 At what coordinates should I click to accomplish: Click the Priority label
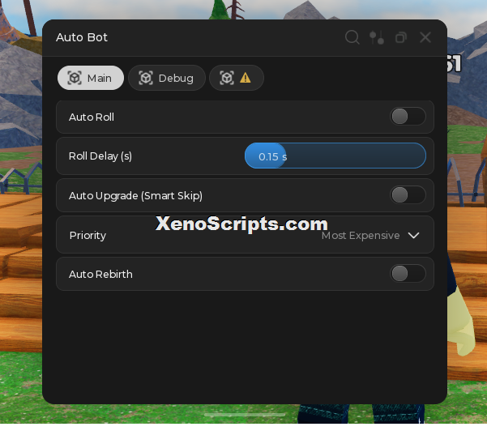click(88, 235)
